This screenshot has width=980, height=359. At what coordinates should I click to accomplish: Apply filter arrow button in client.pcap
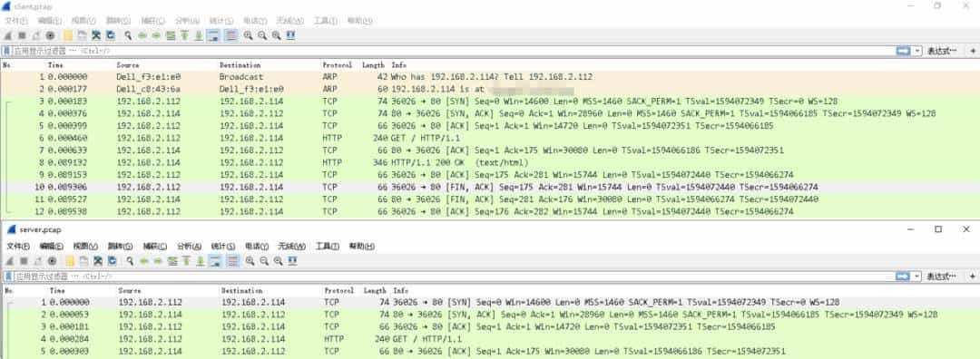pos(903,51)
